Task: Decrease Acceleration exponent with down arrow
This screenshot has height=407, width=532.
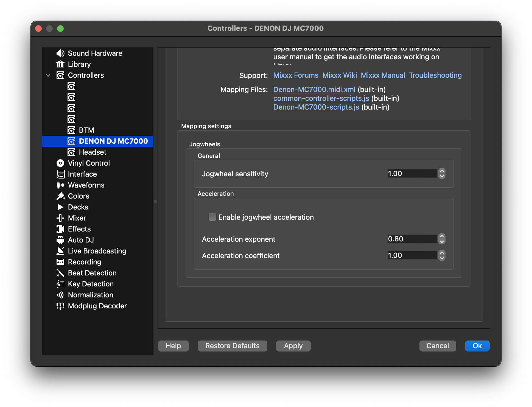Action: (442, 242)
